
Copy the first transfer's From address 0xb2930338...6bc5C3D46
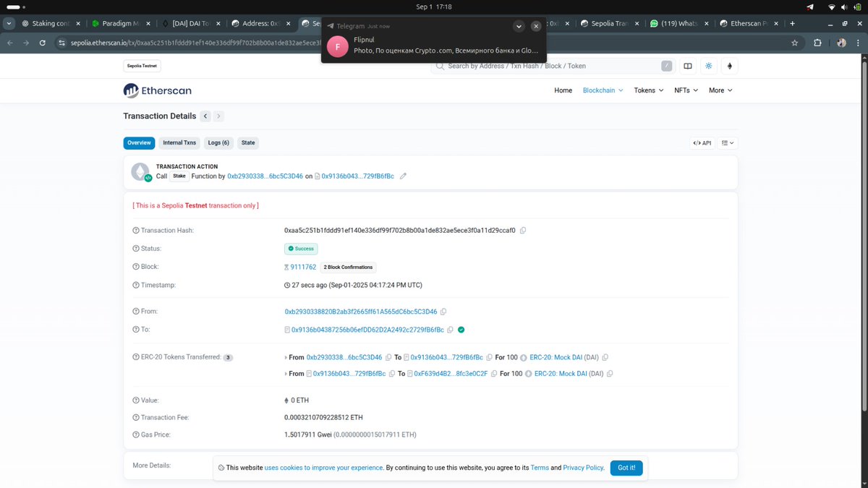coord(388,357)
